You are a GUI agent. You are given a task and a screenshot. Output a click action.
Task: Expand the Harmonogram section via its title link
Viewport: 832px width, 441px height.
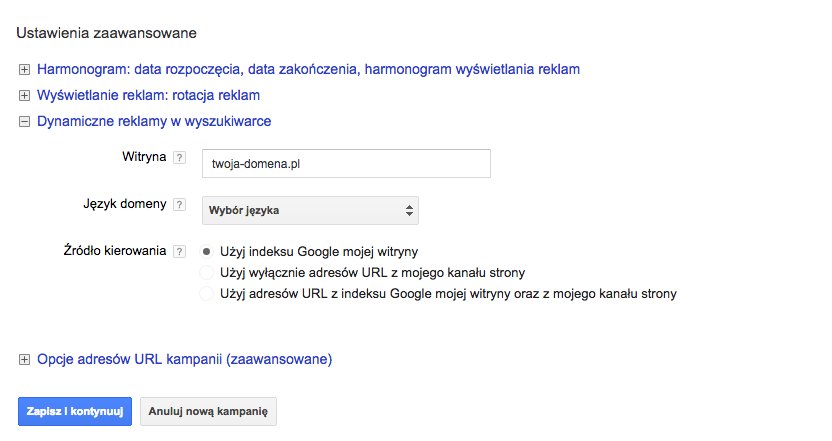[x=308, y=70]
